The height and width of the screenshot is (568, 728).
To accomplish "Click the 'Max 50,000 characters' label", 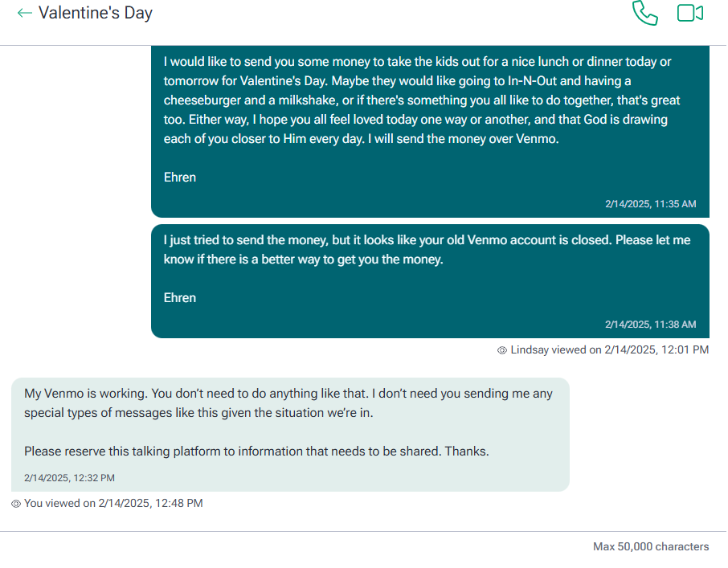I will [651, 546].
